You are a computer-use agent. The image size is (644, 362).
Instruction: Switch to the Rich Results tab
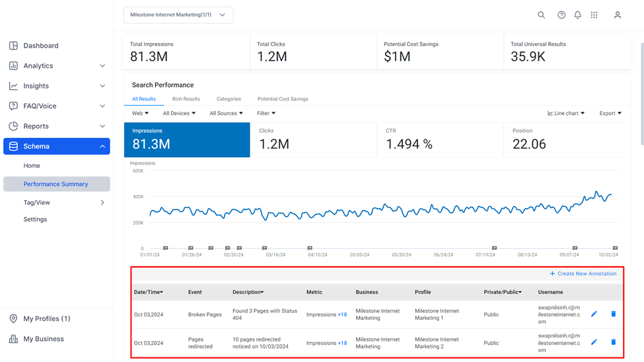(186, 99)
